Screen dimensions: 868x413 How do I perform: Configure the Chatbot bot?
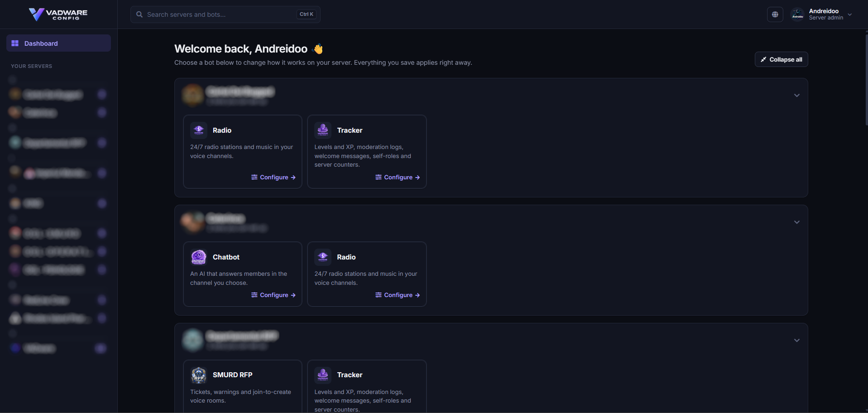pyautogui.click(x=273, y=295)
